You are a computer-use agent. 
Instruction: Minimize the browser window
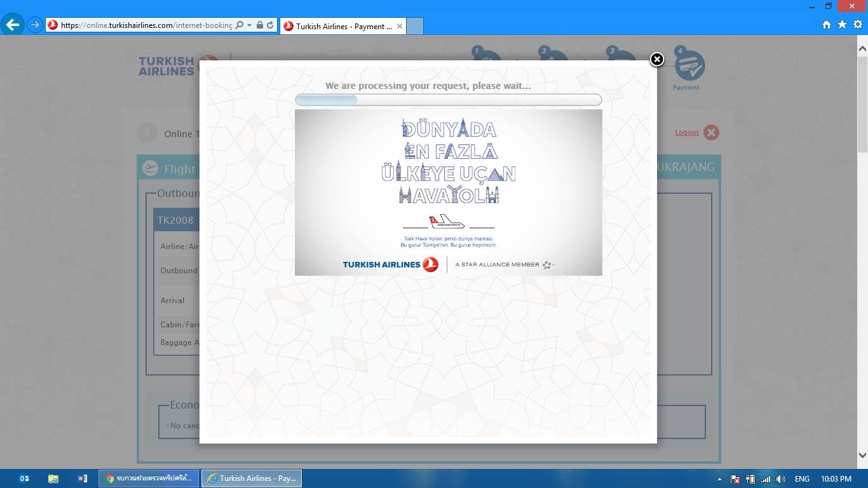click(x=812, y=6)
